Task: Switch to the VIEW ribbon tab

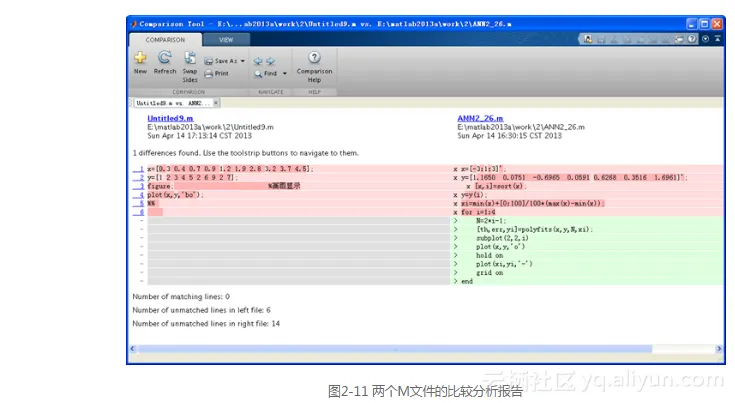Action: [x=226, y=40]
